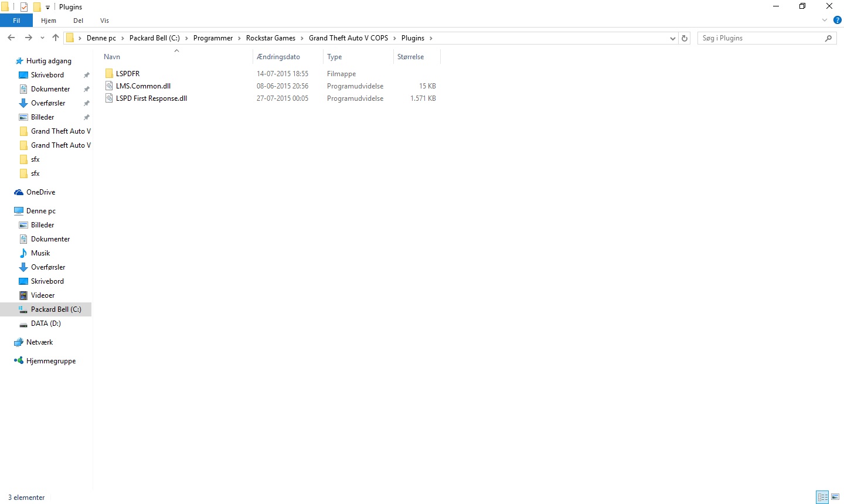Open the chevron dropdown after Denne pc breadcrumb
The image size is (844, 504).
click(x=123, y=38)
